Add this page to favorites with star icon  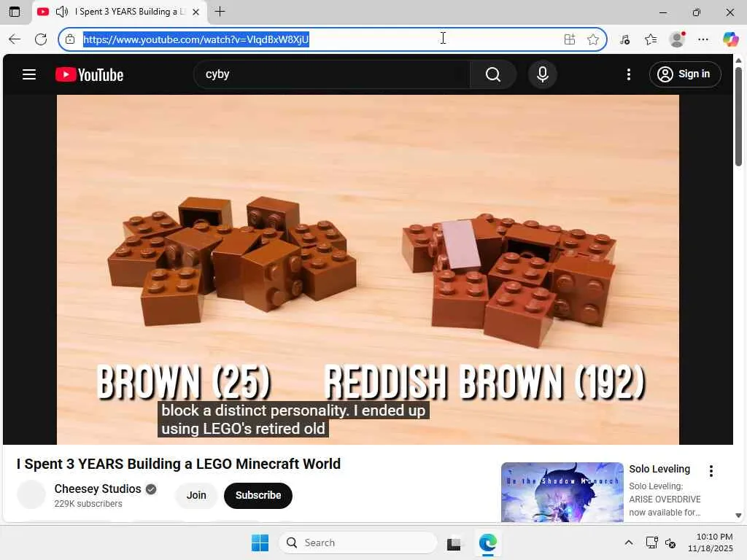(x=592, y=39)
